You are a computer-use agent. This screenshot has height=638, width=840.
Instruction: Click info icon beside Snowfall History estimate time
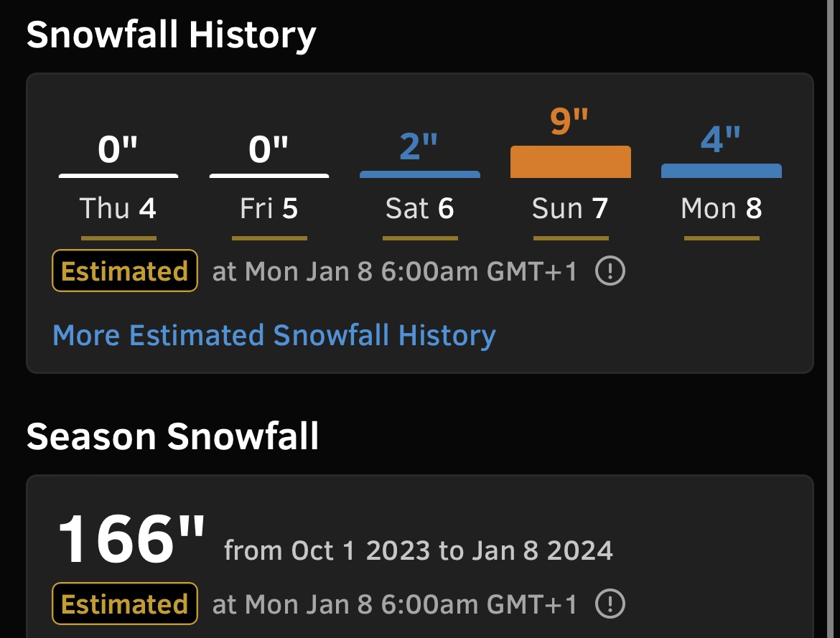point(610,271)
